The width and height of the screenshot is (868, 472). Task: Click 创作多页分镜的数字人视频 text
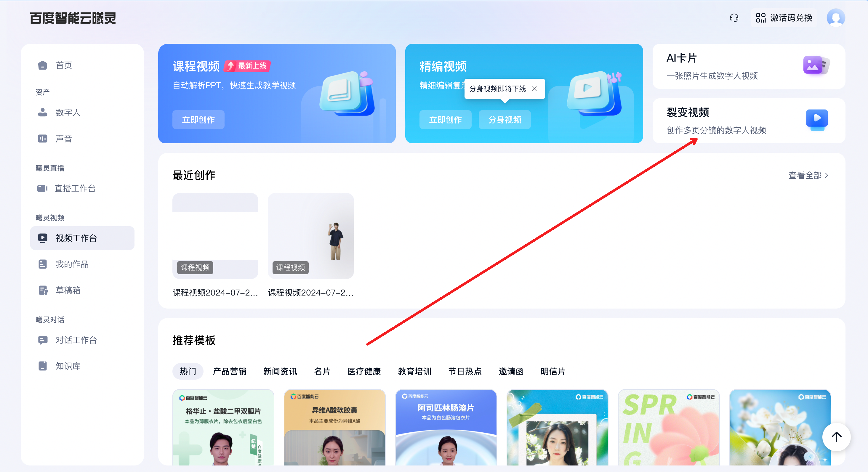[716, 130]
